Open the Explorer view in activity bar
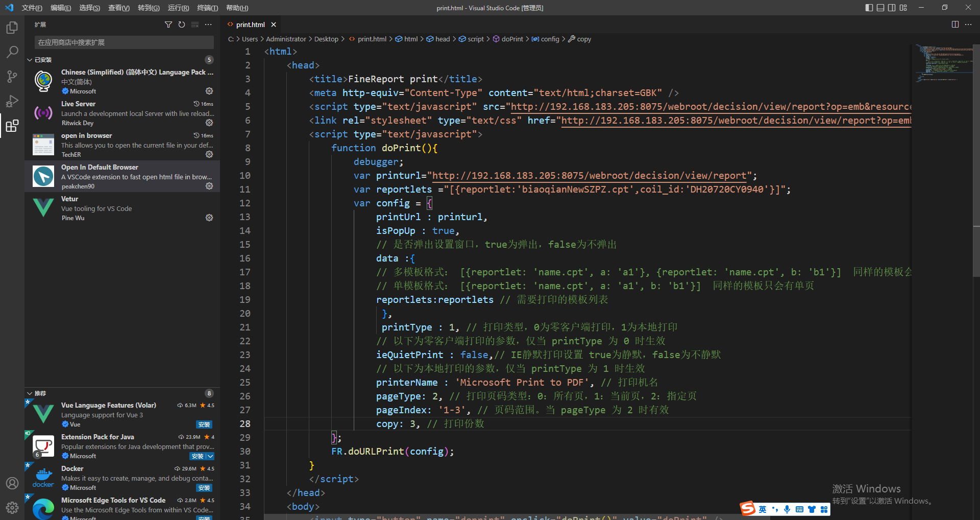Image resolution: width=980 pixels, height=520 pixels. pos(12,28)
